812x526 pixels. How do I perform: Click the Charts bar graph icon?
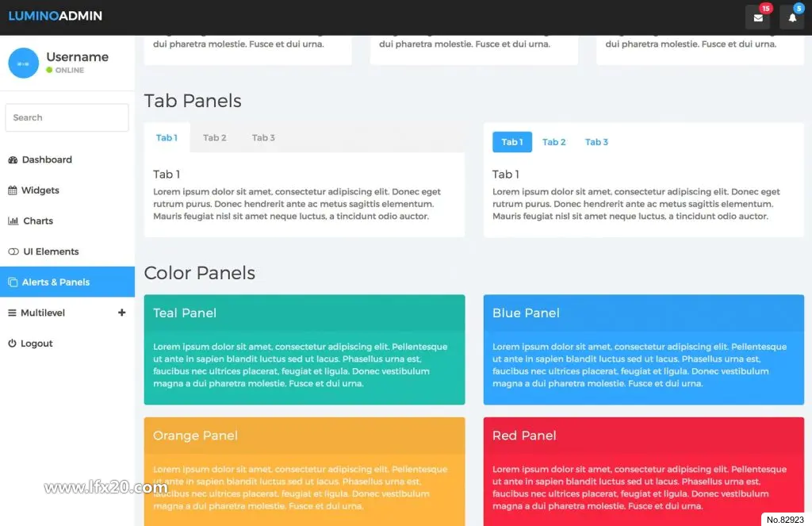point(13,221)
